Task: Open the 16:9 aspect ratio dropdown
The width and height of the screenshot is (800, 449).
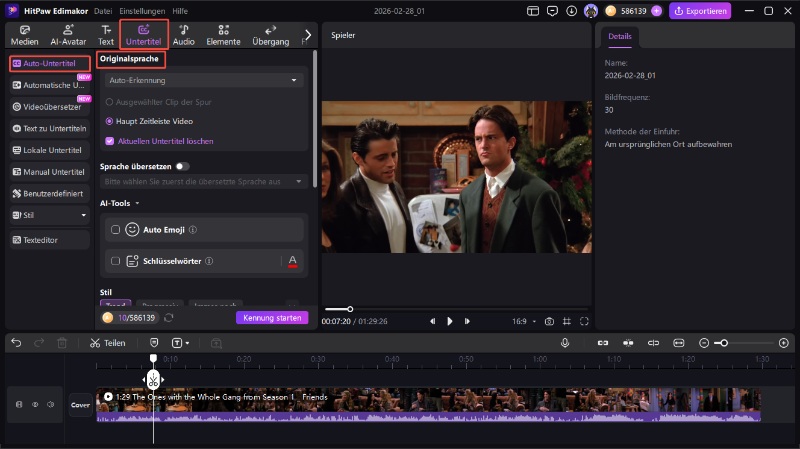Action: coord(522,321)
